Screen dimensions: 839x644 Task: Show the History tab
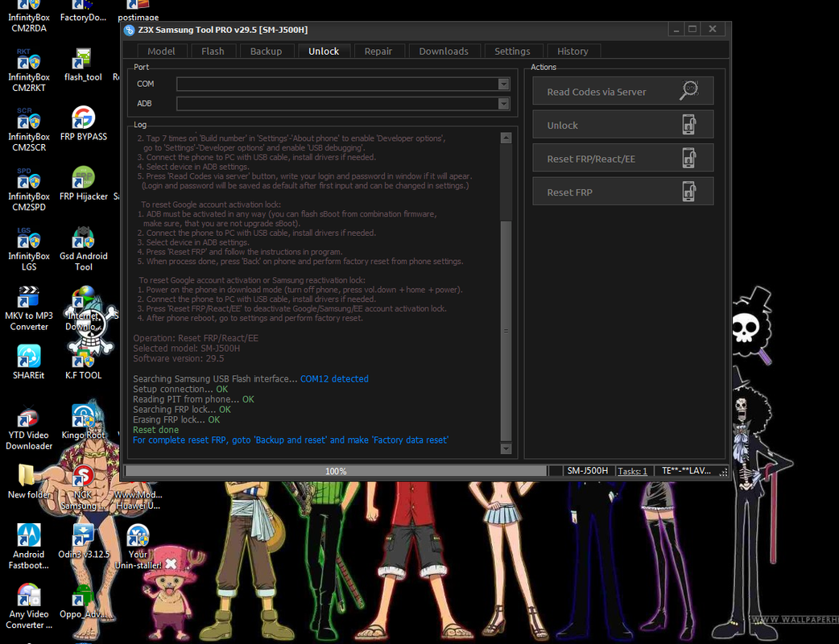[572, 52]
